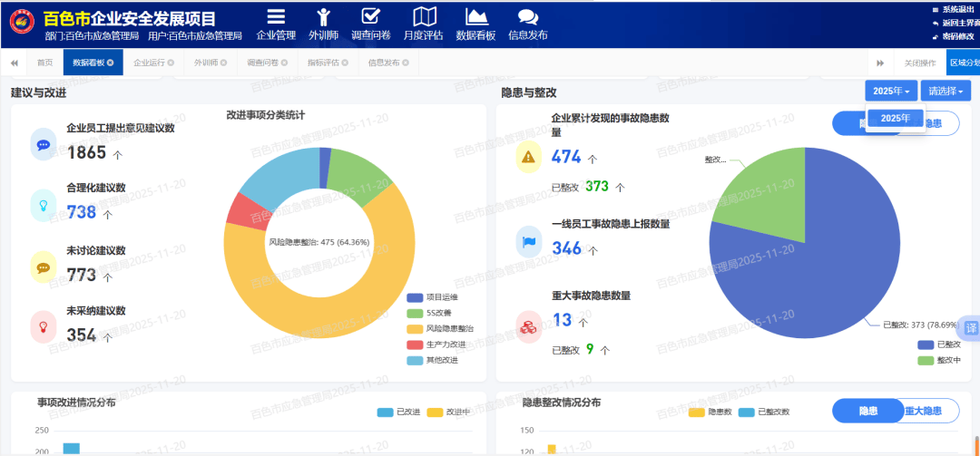This screenshot has height=456, width=980.
Task: Open the 企业管理 menu icon
Action: [276, 18]
